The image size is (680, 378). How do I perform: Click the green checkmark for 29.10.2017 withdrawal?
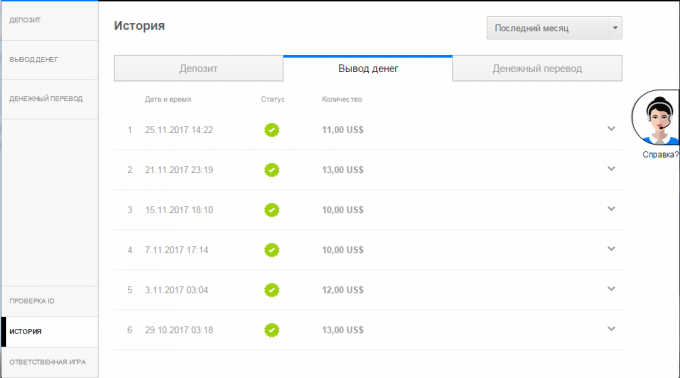pos(272,330)
